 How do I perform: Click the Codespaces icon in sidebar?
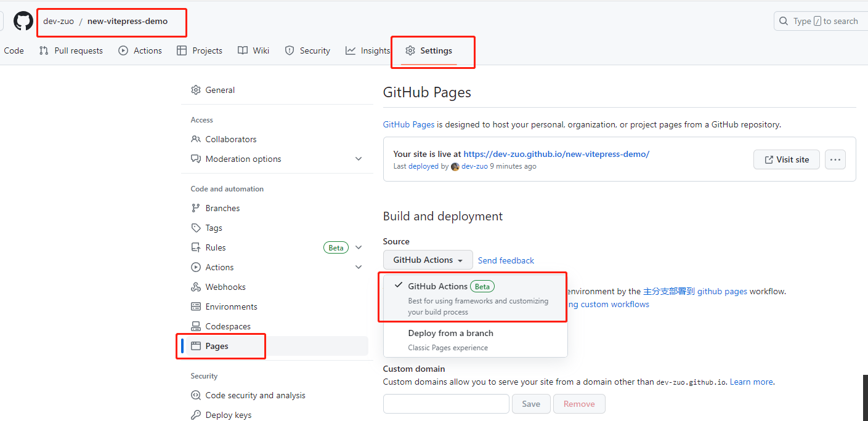196,326
